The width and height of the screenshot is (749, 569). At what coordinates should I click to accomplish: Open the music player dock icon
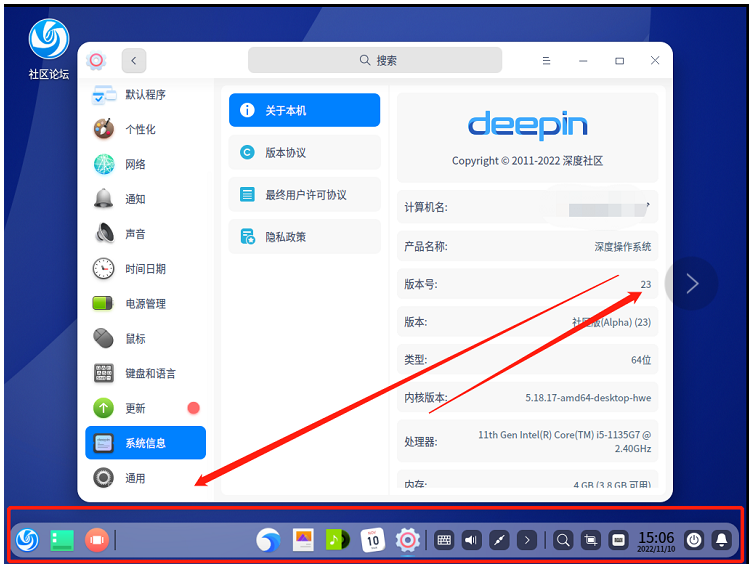(338, 540)
